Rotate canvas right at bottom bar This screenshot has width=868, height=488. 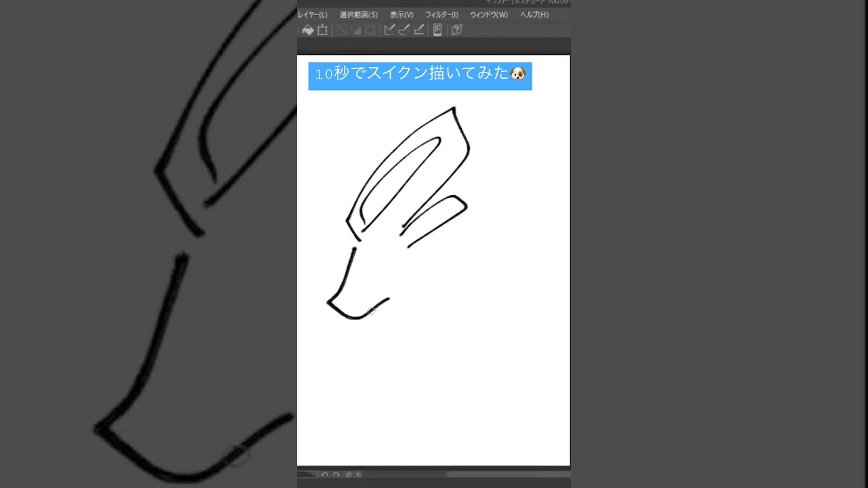tap(336, 474)
